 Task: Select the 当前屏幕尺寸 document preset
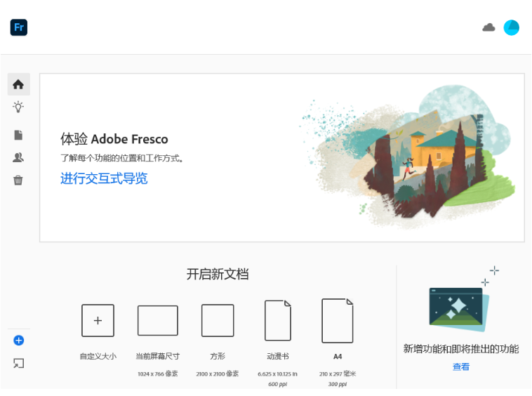click(158, 320)
